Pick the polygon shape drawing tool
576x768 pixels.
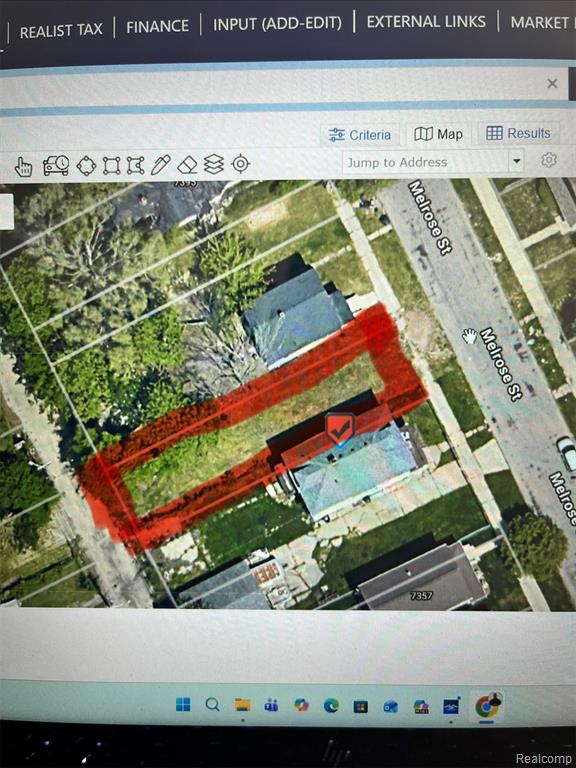[135, 165]
